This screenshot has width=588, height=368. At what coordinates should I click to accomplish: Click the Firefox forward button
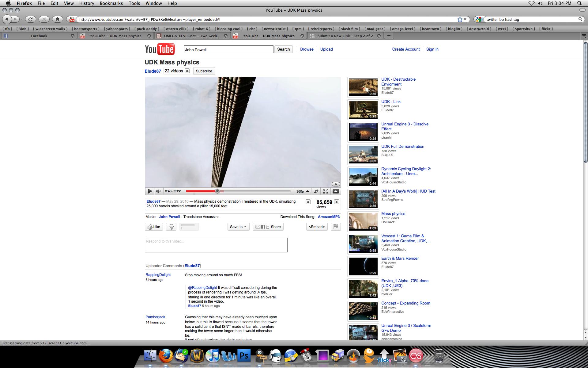(15, 19)
